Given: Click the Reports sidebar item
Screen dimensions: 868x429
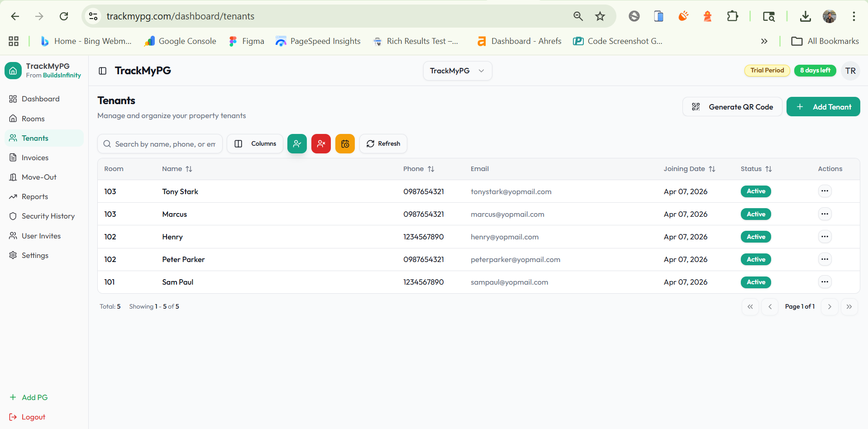Looking at the screenshot, I should [x=35, y=196].
